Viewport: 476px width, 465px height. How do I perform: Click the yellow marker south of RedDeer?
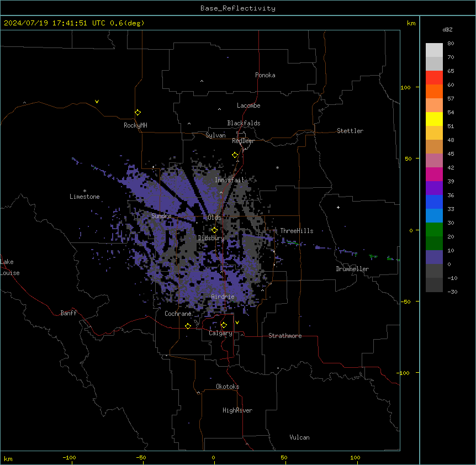coord(235,155)
